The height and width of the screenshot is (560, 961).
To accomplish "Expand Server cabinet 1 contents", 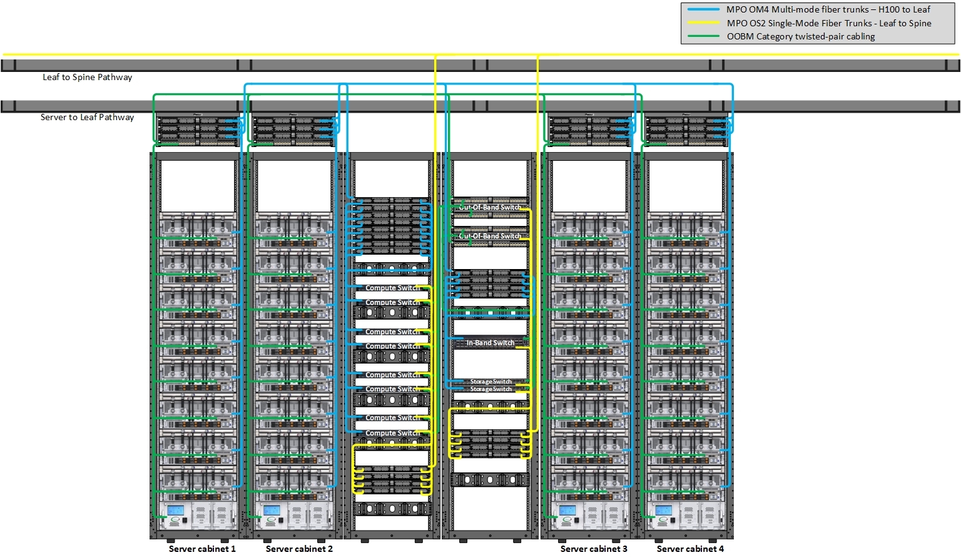I will pos(196,344).
